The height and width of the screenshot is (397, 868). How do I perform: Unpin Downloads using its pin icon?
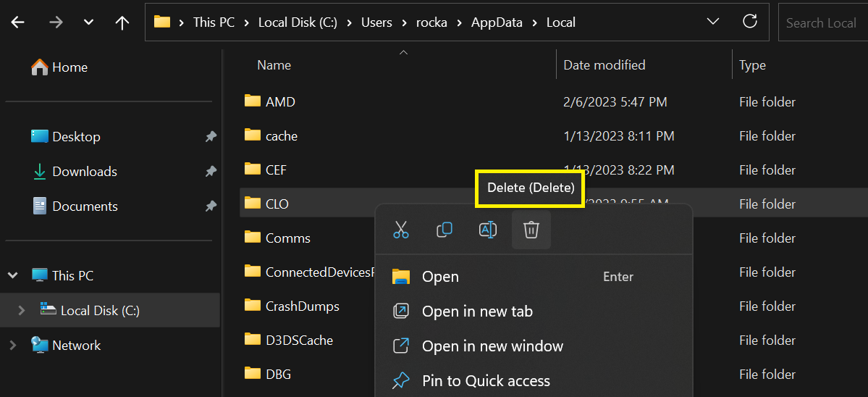tap(211, 172)
